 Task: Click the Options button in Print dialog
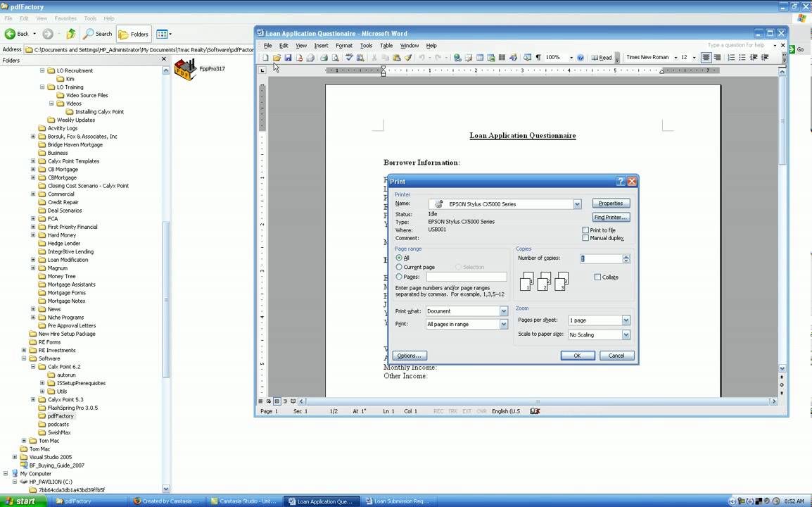click(x=409, y=356)
